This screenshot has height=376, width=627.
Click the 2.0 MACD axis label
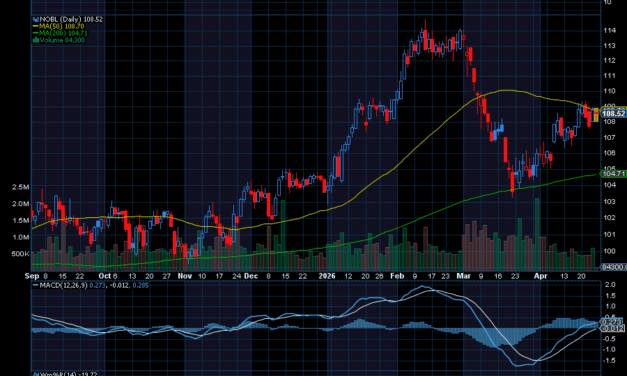[610, 285]
